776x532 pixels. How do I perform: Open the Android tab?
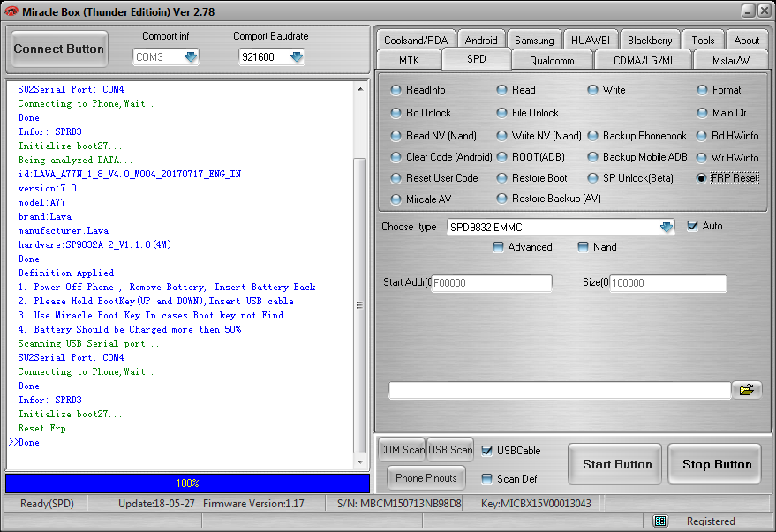click(x=481, y=40)
